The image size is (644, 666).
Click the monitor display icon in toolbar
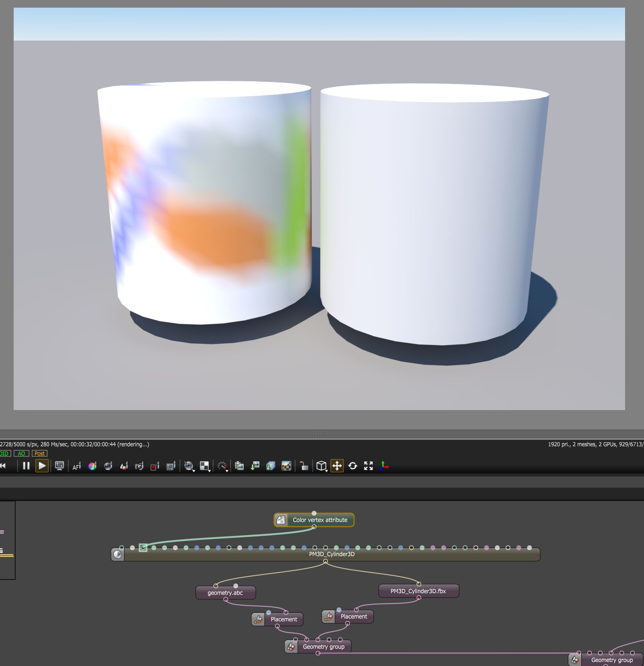click(x=60, y=466)
